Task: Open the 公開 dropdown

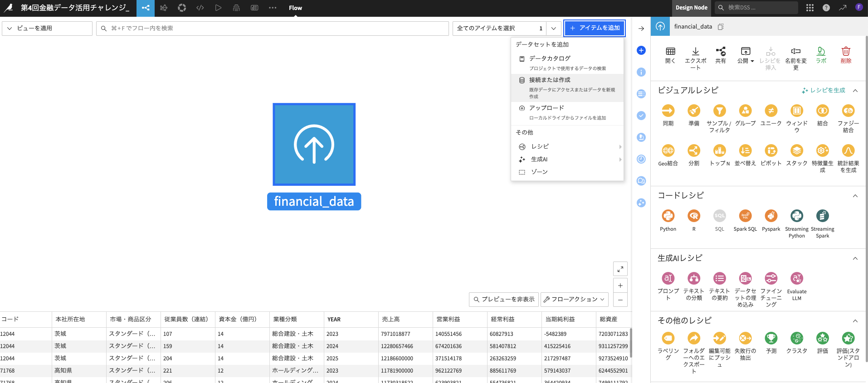Action: 746,55
